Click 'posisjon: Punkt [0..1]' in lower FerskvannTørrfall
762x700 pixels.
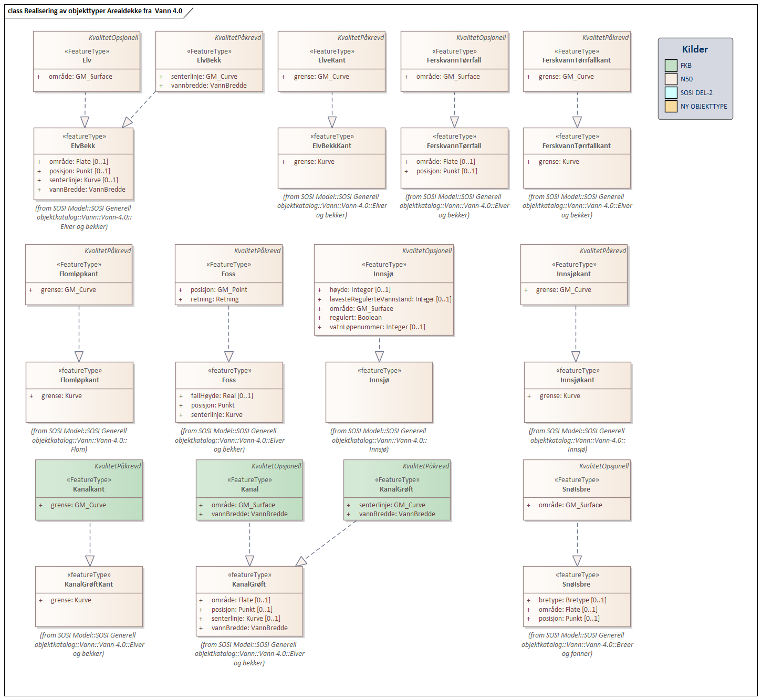coord(447,171)
